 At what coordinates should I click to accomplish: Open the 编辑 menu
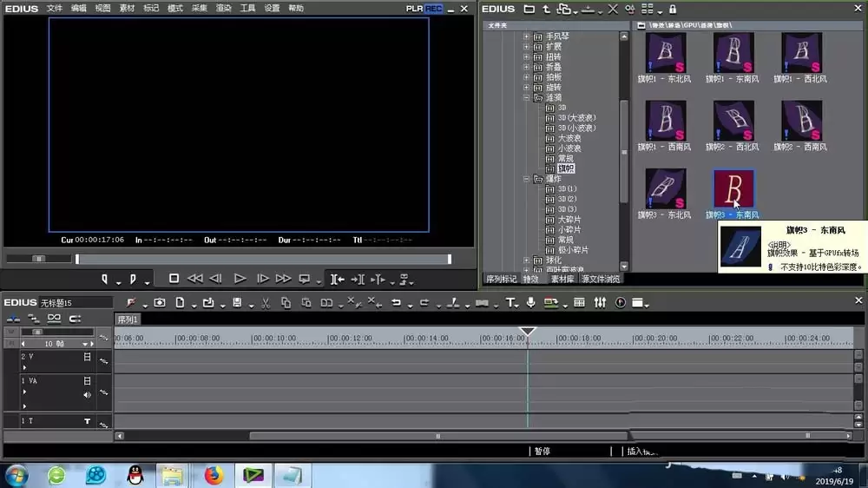coord(79,9)
